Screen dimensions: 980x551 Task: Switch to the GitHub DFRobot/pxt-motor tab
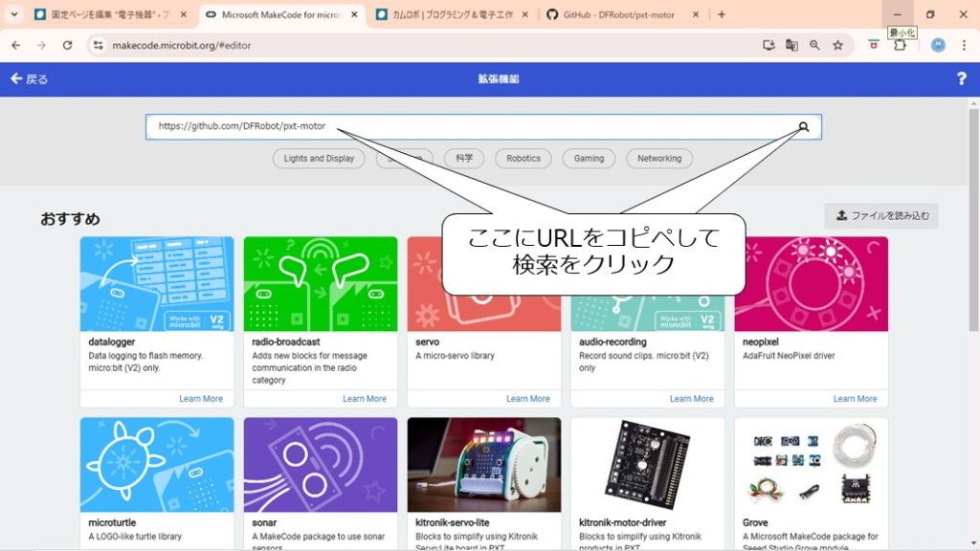coord(620,15)
